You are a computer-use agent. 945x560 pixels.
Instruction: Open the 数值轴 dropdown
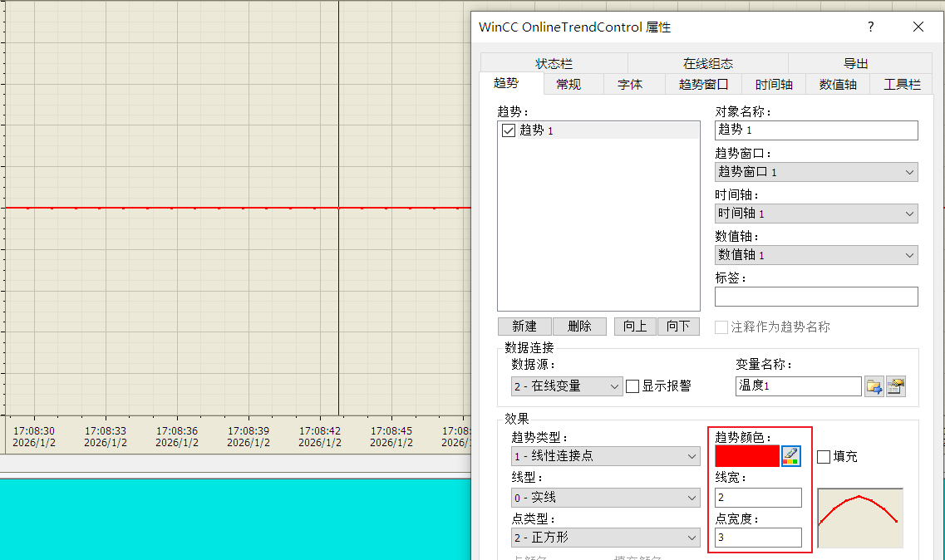[x=816, y=255]
